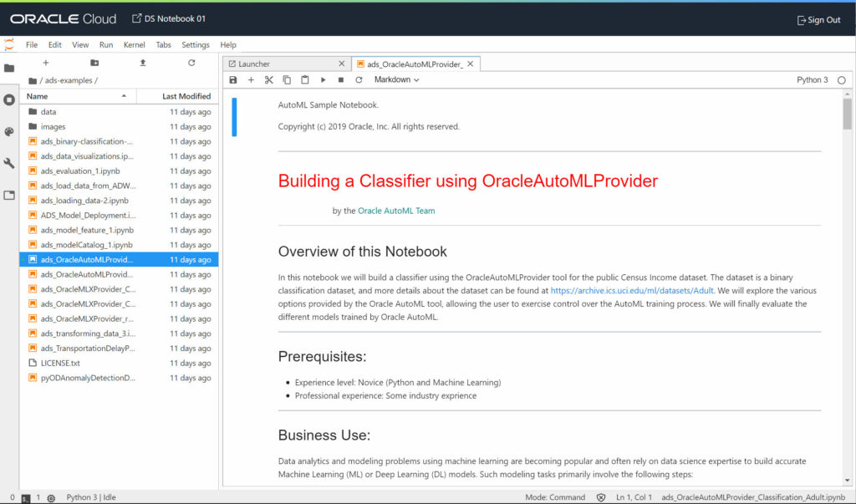This screenshot has width=856, height=504.
Task: Sort files by Name column
Action: [x=78, y=96]
